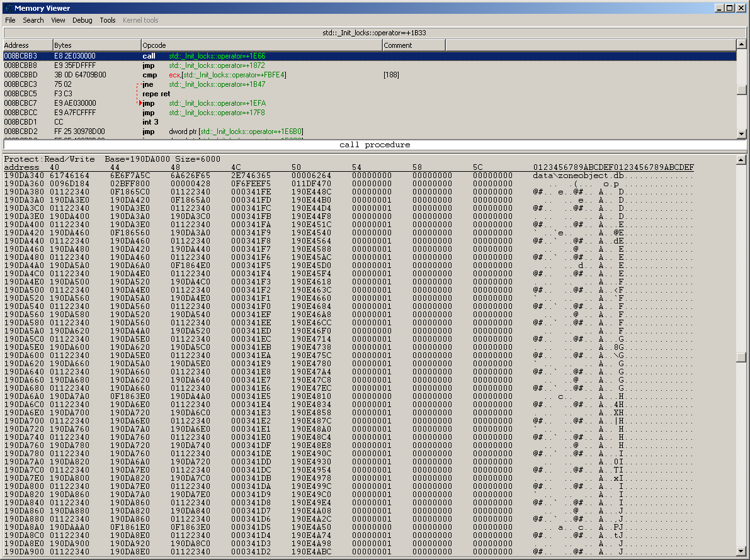The width and height of the screenshot is (750, 560).
Task: Select the jmp row at 008BCBCC
Action: 370,113
